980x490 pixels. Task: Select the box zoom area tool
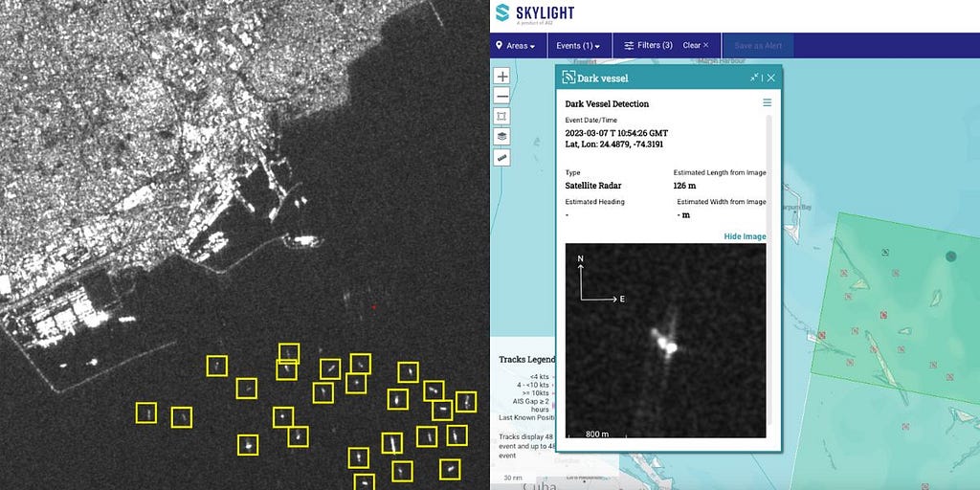click(501, 116)
